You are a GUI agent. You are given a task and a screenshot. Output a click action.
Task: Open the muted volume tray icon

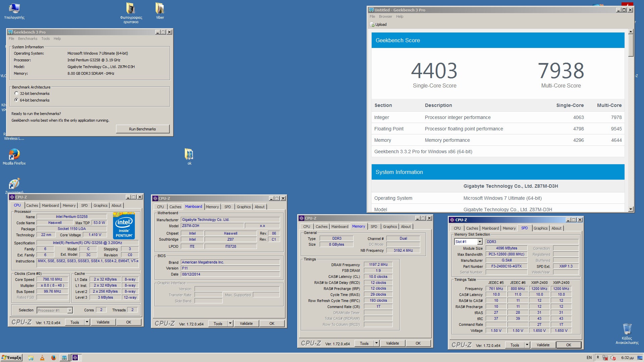click(x=613, y=358)
